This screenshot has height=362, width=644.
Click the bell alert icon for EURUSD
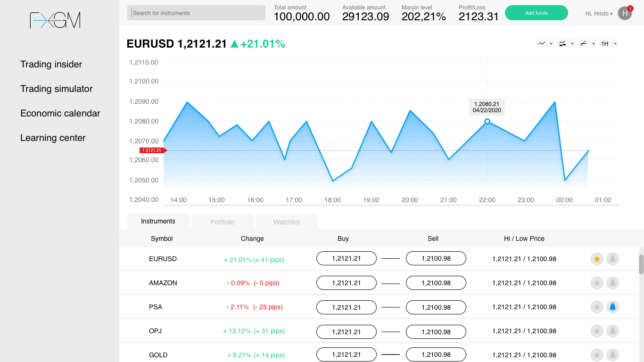pyautogui.click(x=612, y=259)
